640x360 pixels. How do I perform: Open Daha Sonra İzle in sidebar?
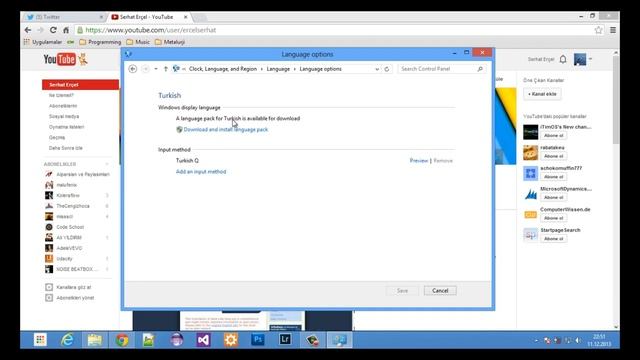point(66,148)
